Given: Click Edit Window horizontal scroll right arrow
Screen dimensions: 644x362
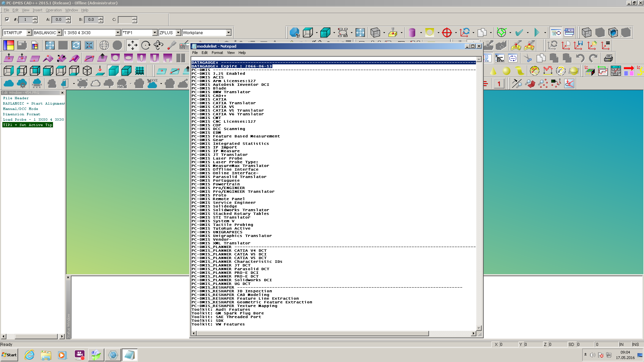Looking at the screenshot, I should [62, 336].
